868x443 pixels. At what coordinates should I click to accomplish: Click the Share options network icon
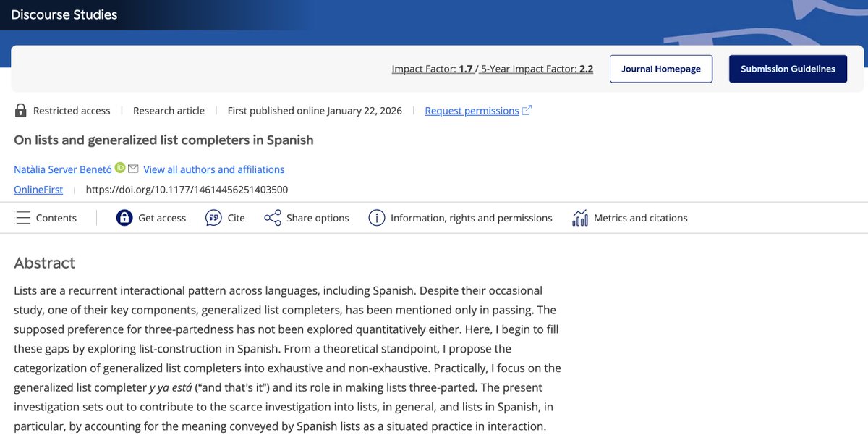pos(273,218)
